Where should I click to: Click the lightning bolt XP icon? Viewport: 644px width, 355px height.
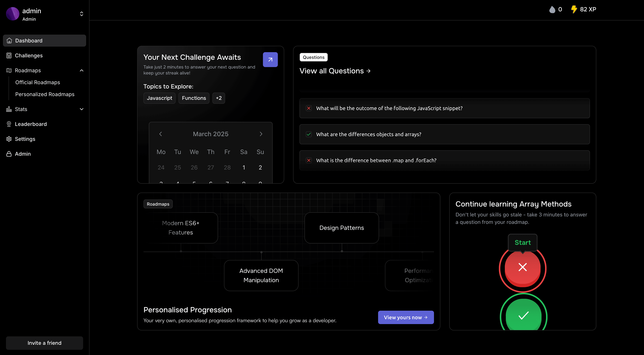tap(574, 9)
